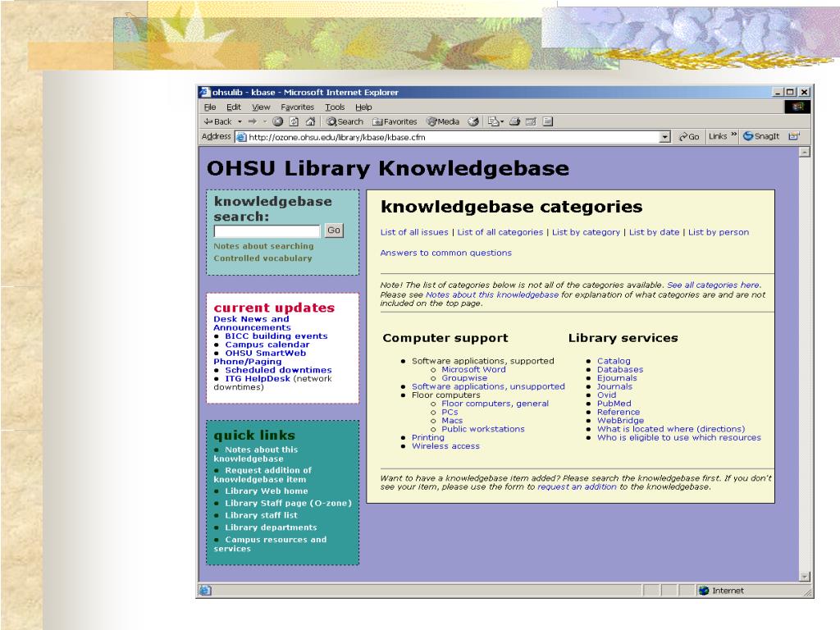
Task: Open Library Staff page (O-zone) link
Action: pyautogui.click(x=288, y=503)
